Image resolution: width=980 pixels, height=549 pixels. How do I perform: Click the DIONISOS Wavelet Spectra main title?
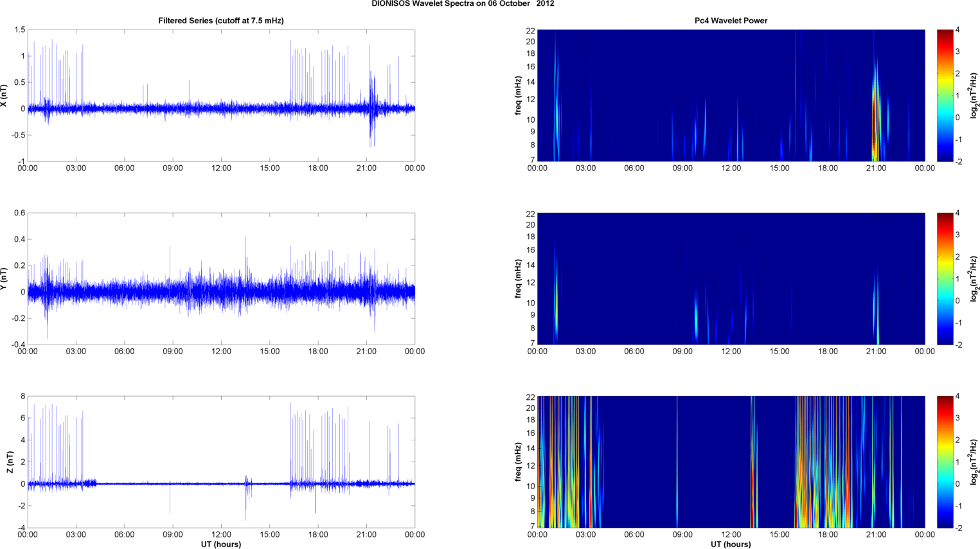pos(463,4)
